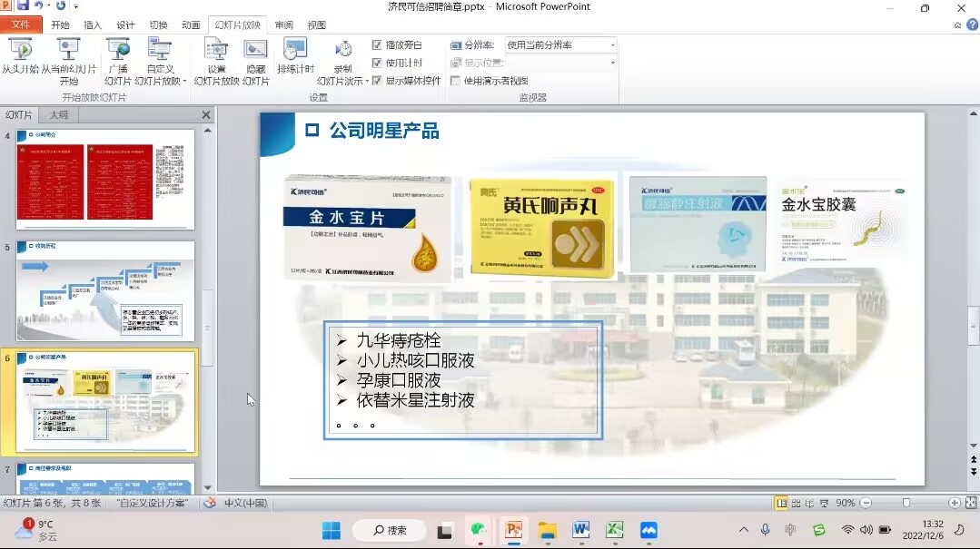Switch to Slide Sorter view in status bar
This screenshot has width=980, height=549.
tap(796, 503)
